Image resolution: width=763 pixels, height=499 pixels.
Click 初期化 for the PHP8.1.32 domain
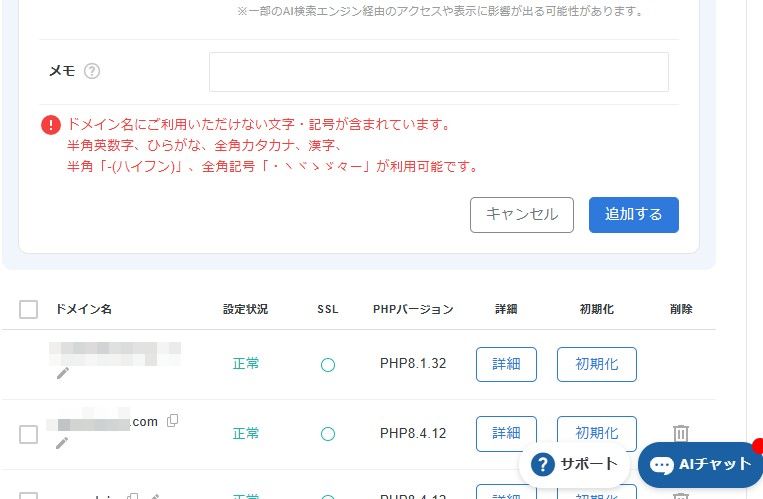click(x=596, y=364)
